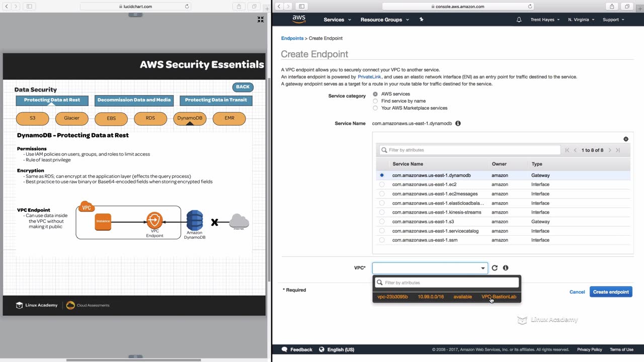The image size is (644, 362).
Task: Sort services table by Service Name column
Action: coord(408,164)
